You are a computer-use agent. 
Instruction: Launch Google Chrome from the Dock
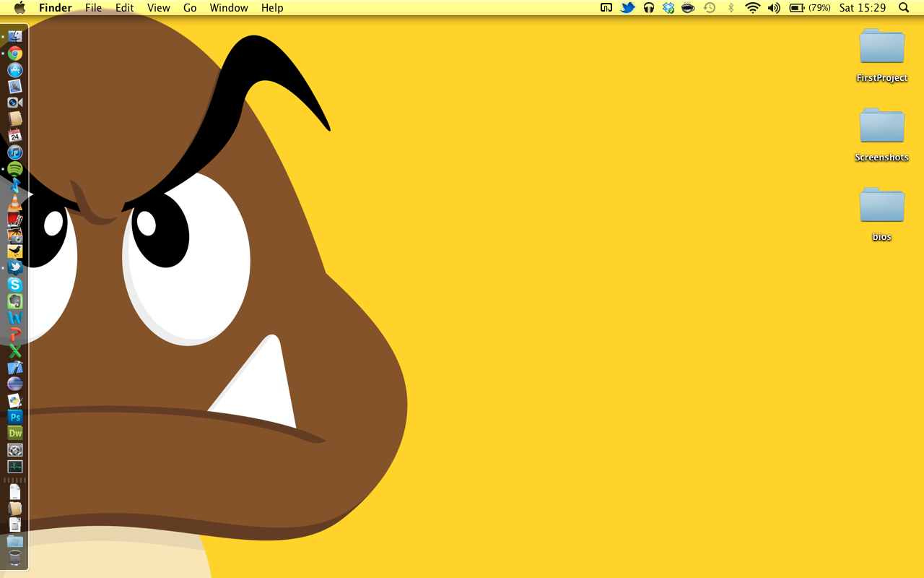(x=15, y=53)
